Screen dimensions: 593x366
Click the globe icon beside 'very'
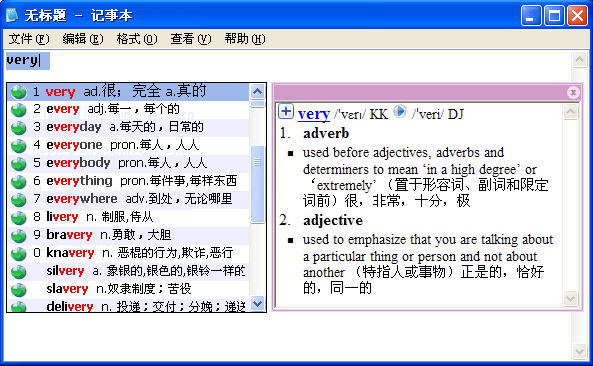[18, 92]
